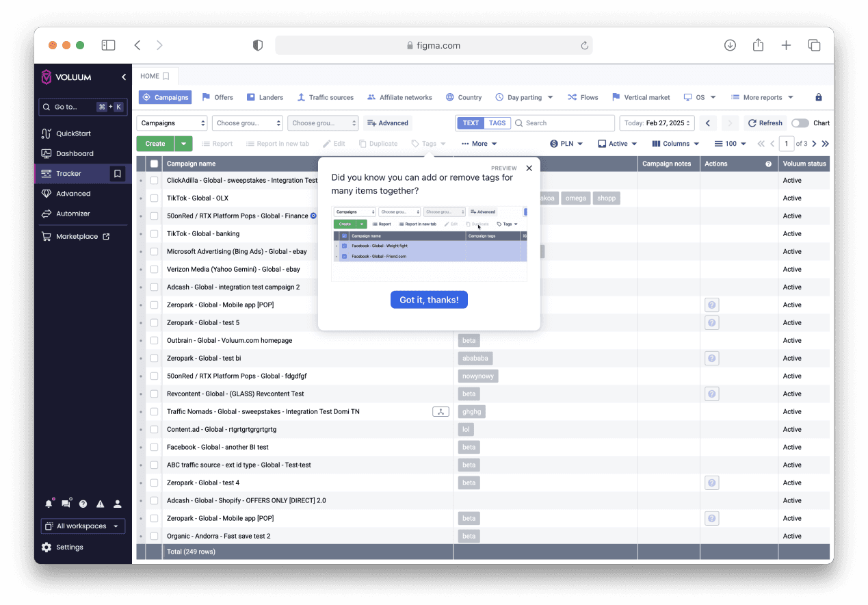
Task: Click the Safari address bar
Action: point(434,45)
